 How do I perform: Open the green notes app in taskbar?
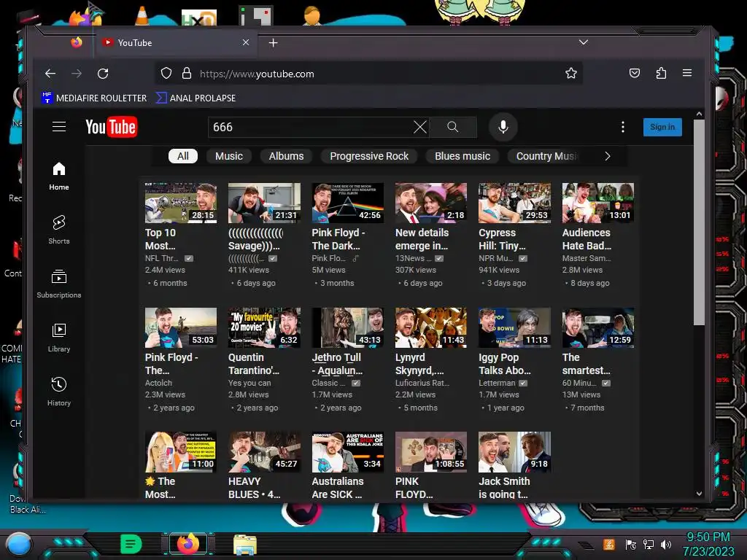coord(131,544)
